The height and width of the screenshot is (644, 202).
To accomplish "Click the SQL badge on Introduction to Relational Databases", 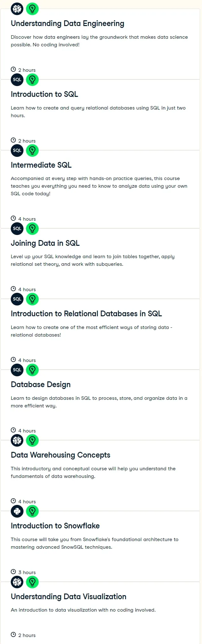I will click(17, 299).
